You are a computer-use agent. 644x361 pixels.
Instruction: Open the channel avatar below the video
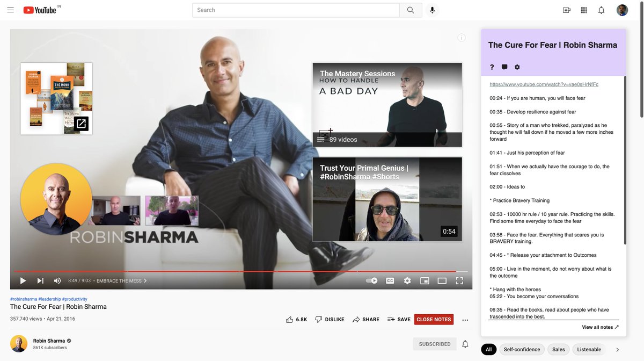point(19,344)
